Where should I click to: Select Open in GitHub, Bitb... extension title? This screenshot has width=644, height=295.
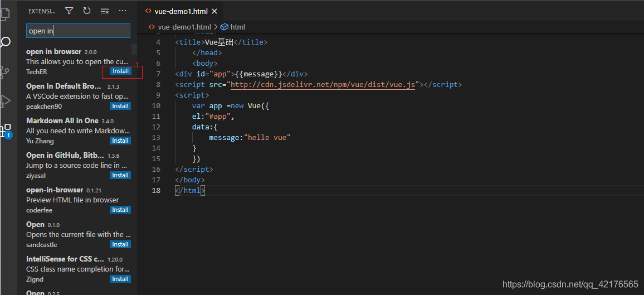[65, 155]
